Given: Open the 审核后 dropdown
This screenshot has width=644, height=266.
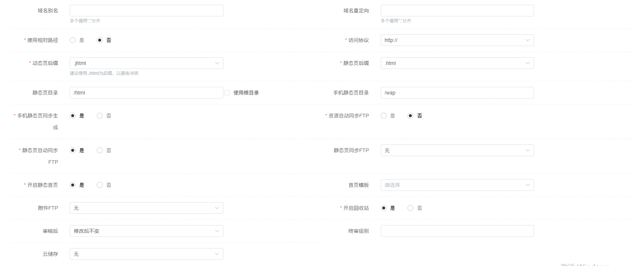Looking at the screenshot, I should tap(146, 231).
